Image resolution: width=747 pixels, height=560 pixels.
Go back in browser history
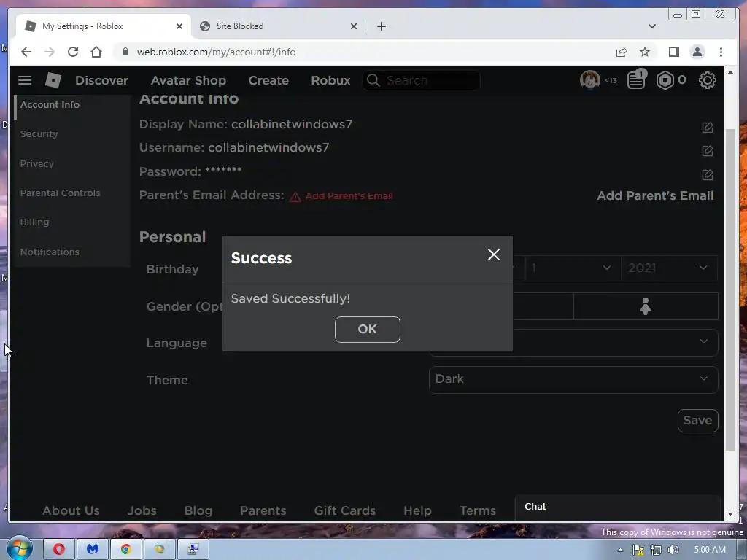[x=26, y=52]
